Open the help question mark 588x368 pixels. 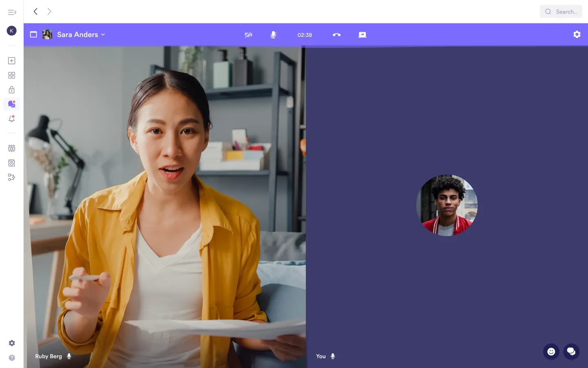12,358
